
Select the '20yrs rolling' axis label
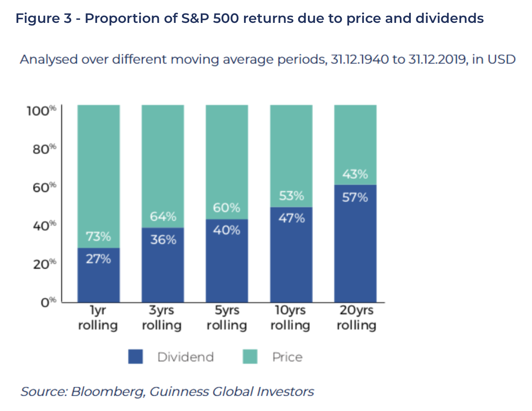coord(356,318)
